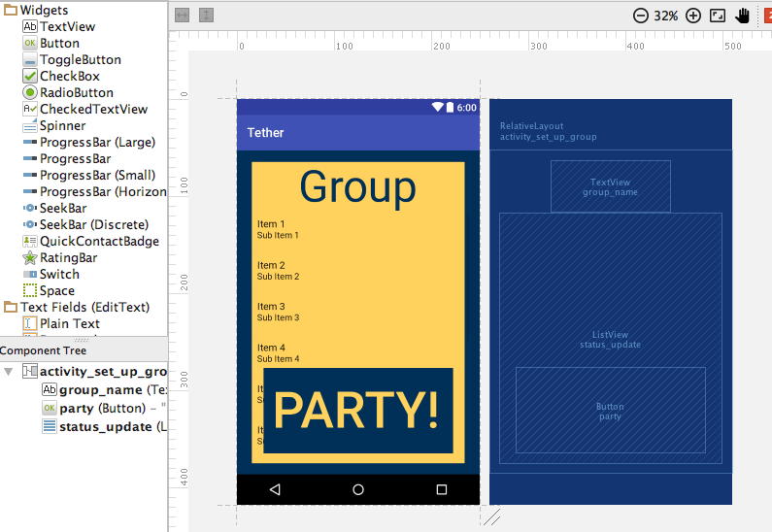Click the horizontal expand toolbar icon
772x532 pixels.
tap(183, 16)
